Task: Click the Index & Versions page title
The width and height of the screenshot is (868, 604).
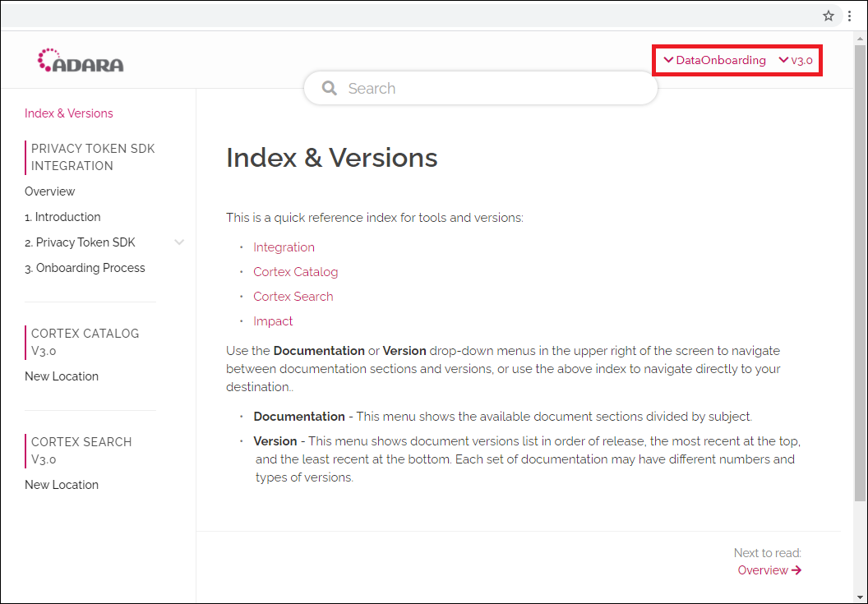Action: (331, 158)
